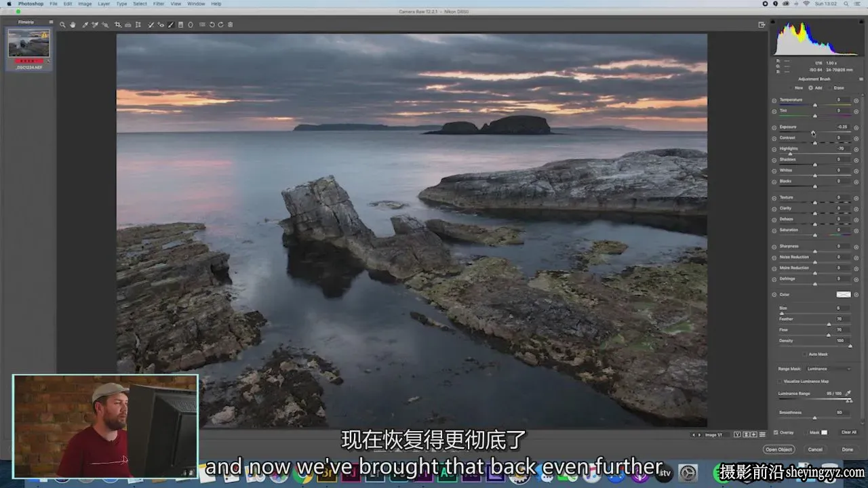
Task: Open the Filter menu
Action: (158, 3)
